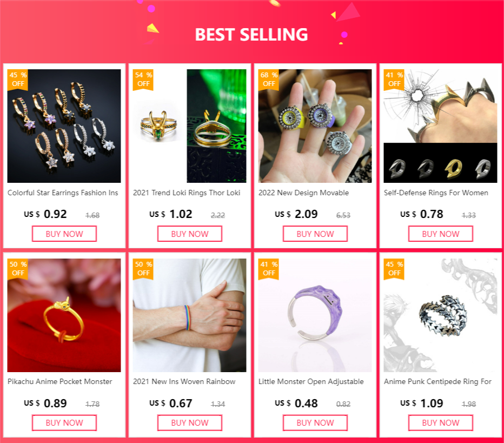Click the 68% OFF discount badge
The width and height of the screenshot is (504, 443).
pyautogui.click(x=269, y=80)
